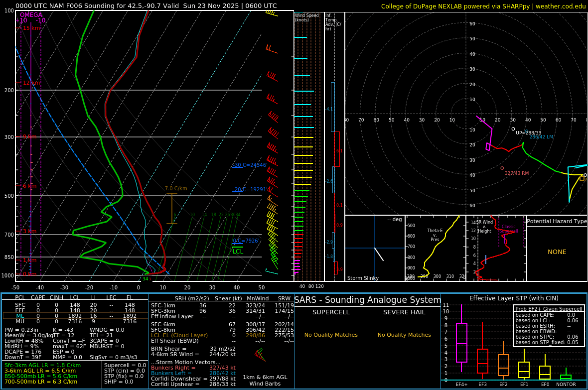This screenshot has width=588, height=390.
Task: Click 700-500mb LR = 6.3 C/km
Action: coord(41,382)
